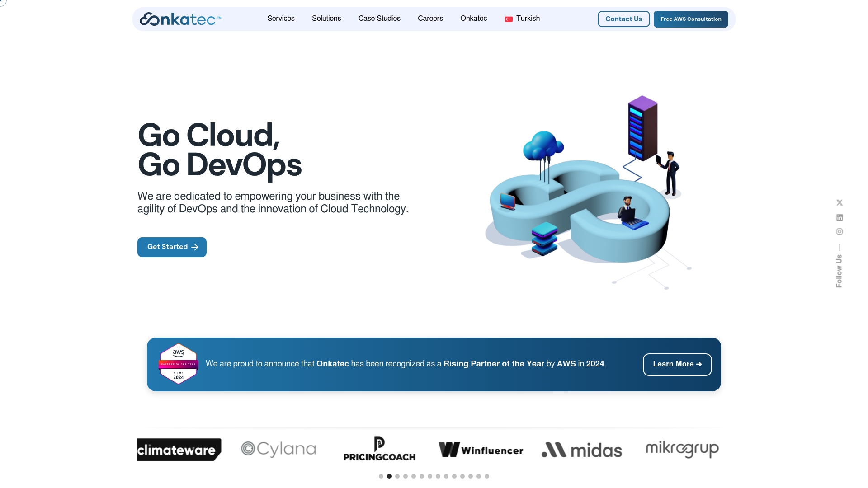The width and height of the screenshot is (868, 488).
Task: Open the LinkedIn social icon
Action: pyautogui.click(x=840, y=217)
